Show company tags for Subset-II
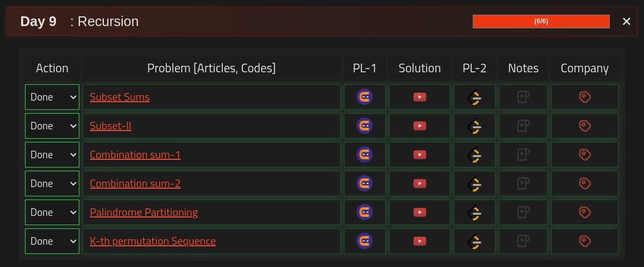 tap(584, 126)
